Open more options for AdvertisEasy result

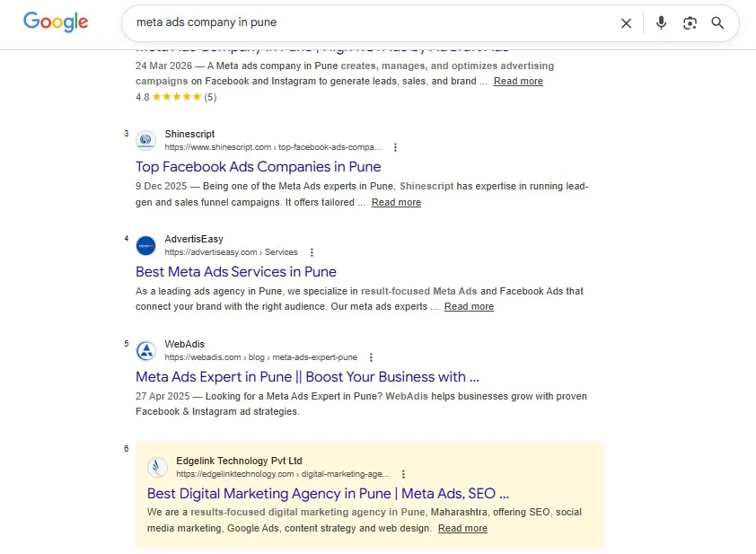(312, 252)
